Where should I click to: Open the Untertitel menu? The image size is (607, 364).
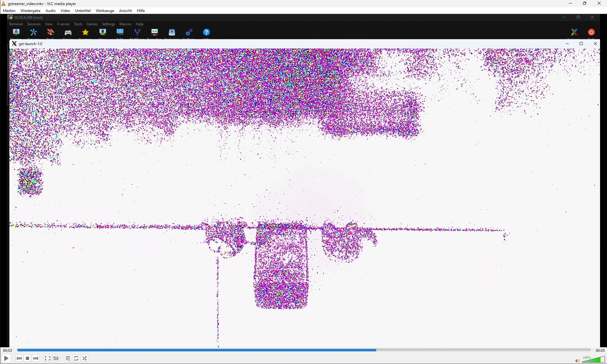[83, 10]
